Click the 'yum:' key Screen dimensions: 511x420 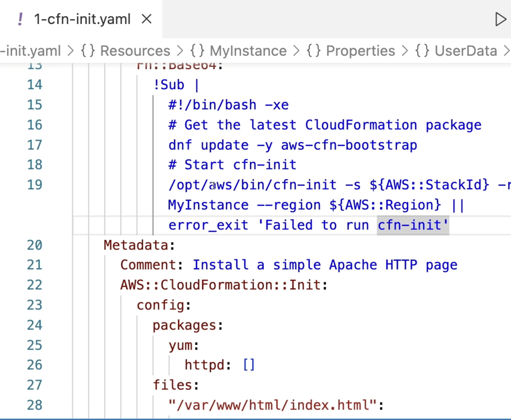tap(184, 346)
